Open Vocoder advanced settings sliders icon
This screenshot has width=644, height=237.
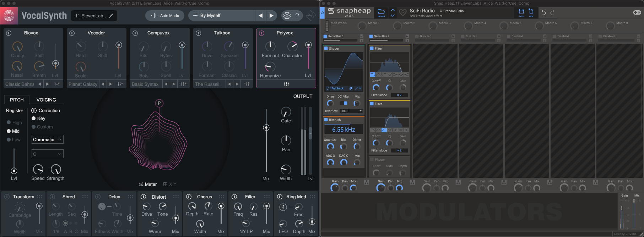120,84
